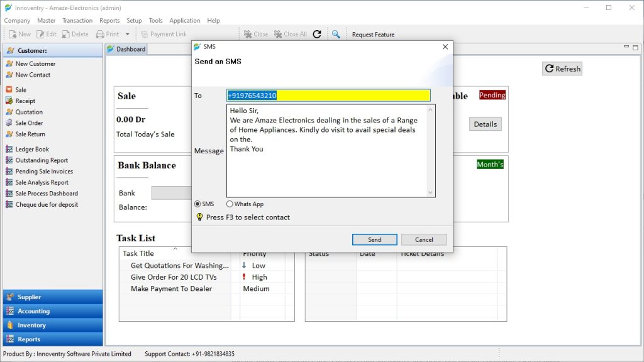Open the Setup menu
The image size is (644, 362).
134,21
